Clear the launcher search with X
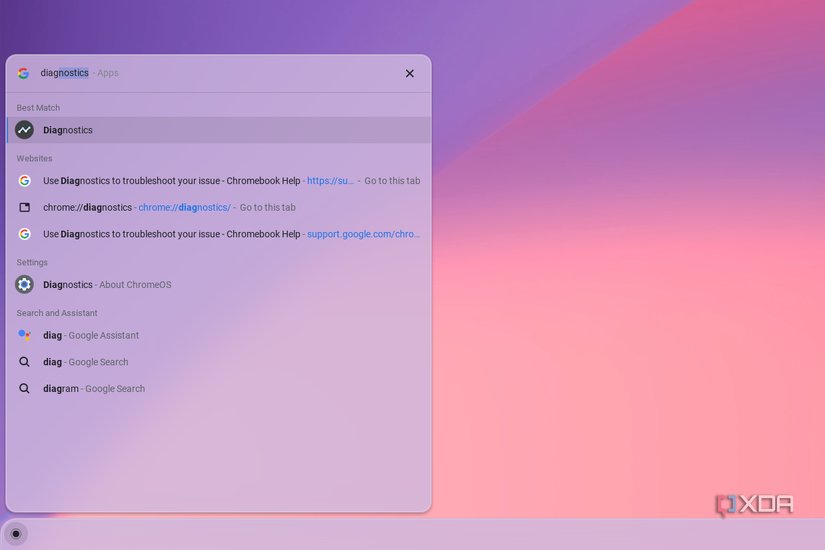825x550 pixels. pyautogui.click(x=409, y=73)
